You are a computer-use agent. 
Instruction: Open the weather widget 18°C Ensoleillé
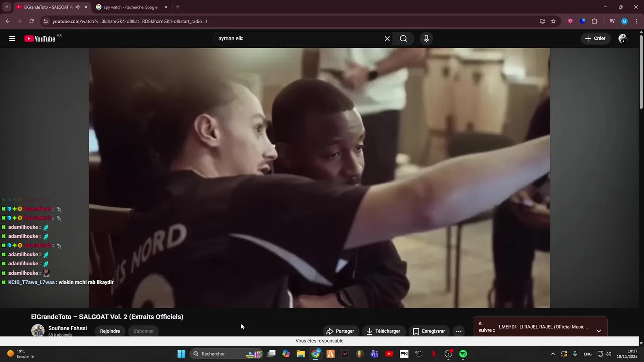[20, 354]
